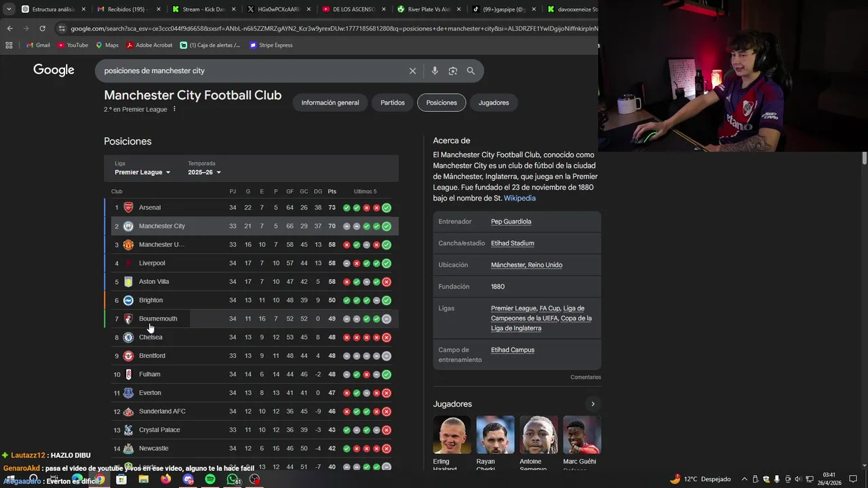Viewport: 868px width, 488px height.
Task: Open Microsoft Store from the taskbar
Action: point(121,479)
